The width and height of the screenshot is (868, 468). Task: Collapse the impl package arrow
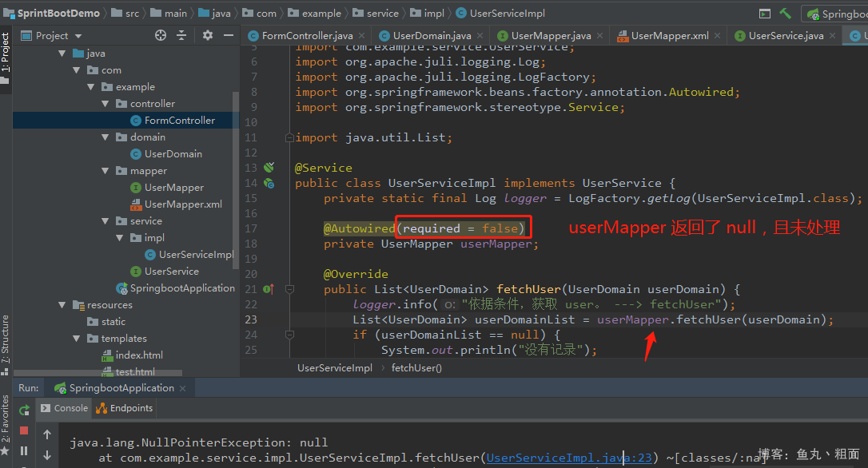[x=120, y=238]
